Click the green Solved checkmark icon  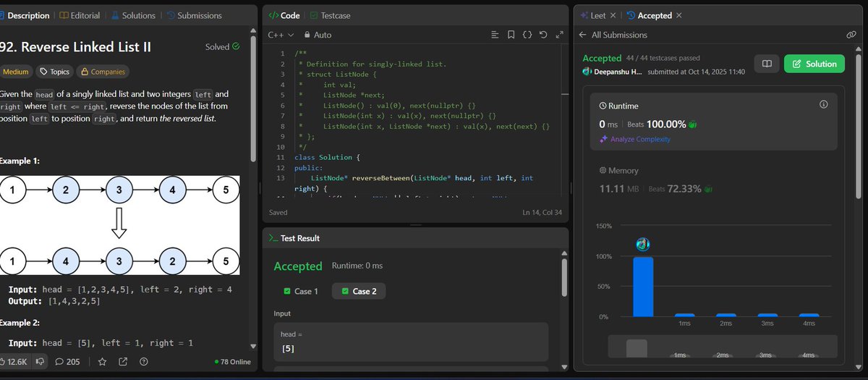[236, 46]
